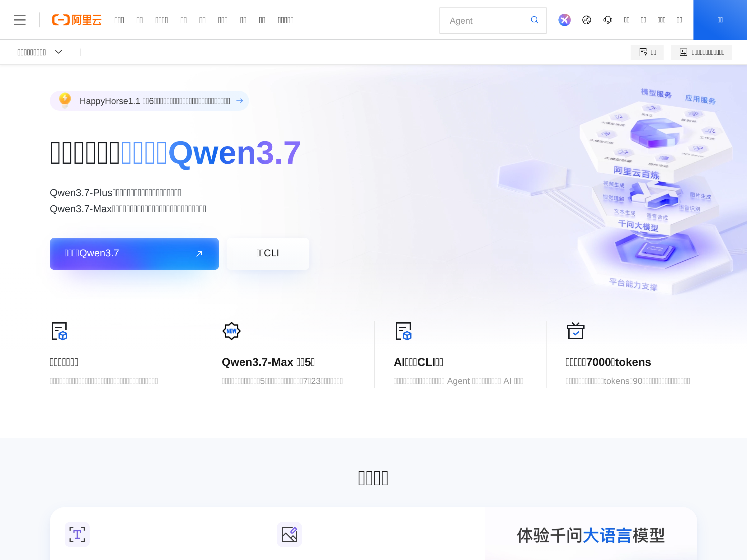Click the calendar-check icon above 7000 tokens
The image size is (747, 560).
point(576,331)
